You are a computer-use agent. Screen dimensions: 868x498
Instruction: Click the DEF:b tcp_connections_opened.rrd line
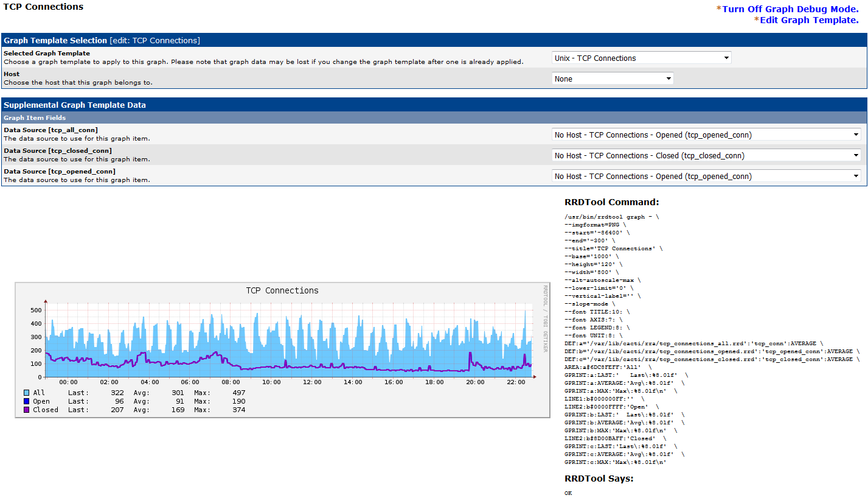712,351
